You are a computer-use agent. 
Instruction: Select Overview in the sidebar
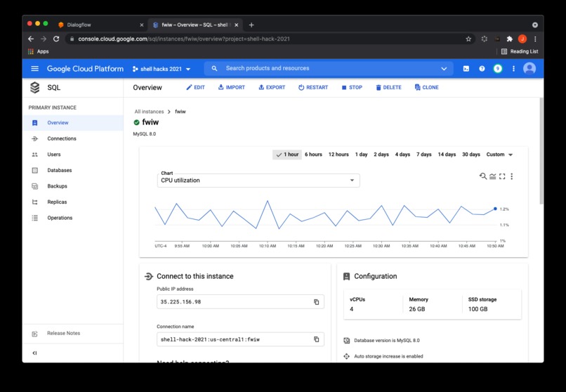(73, 123)
